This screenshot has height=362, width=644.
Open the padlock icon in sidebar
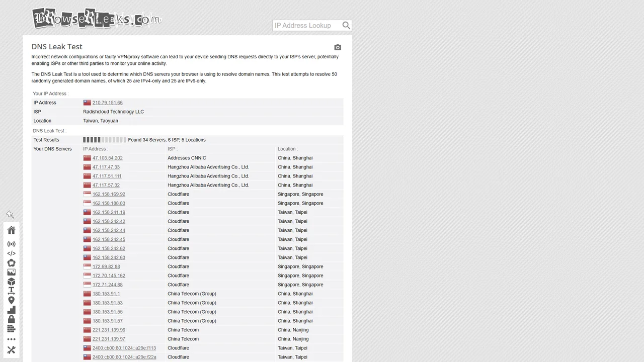(x=11, y=319)
